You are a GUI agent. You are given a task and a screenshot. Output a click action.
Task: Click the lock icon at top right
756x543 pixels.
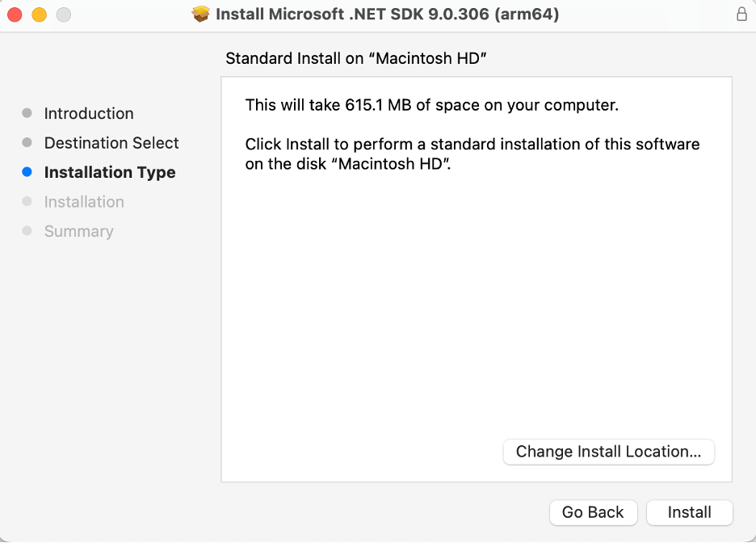tap(741, 15)
